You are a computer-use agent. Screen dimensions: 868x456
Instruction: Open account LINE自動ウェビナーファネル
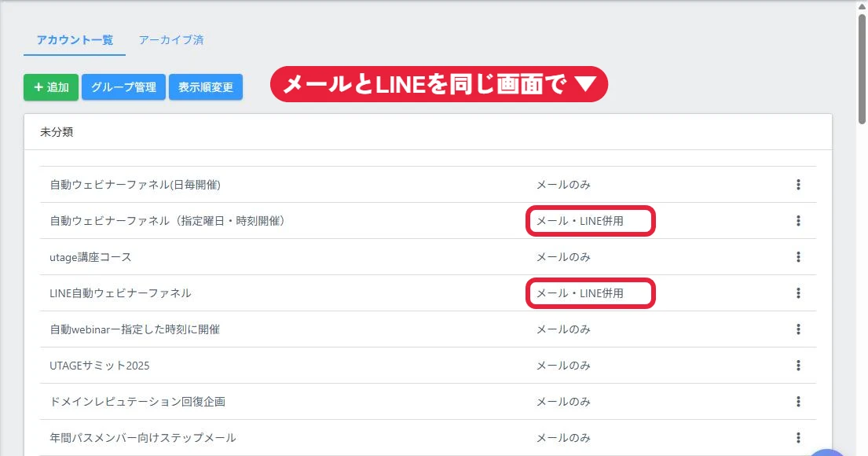click(120, 293)
